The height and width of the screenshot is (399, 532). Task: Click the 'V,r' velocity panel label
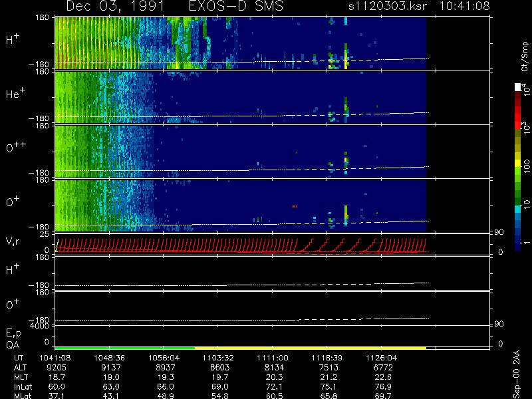(13, 241)
